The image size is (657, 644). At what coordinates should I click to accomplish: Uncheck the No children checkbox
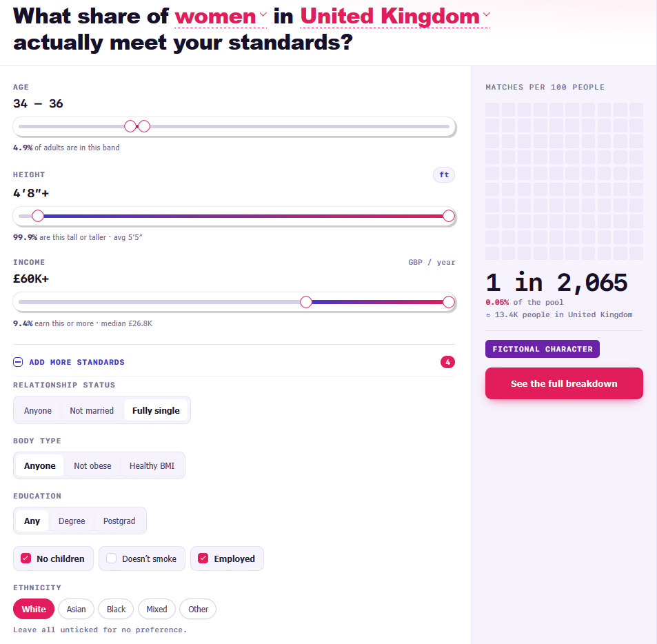click(x=26, y=558)
